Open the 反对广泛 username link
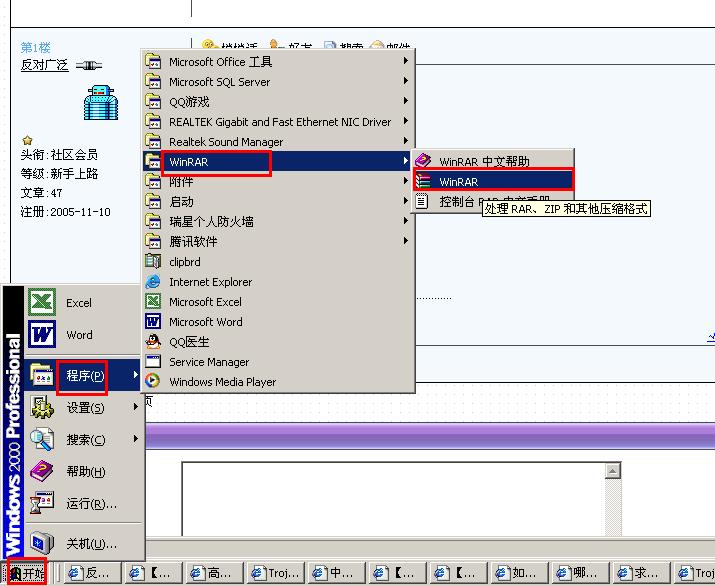Screen dimensions: 715x586 pos(44,65)
